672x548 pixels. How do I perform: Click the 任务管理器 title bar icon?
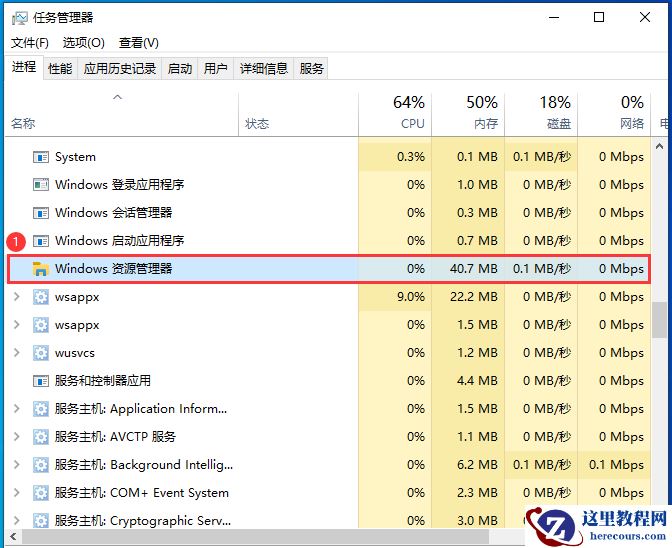tap(19, 18)
